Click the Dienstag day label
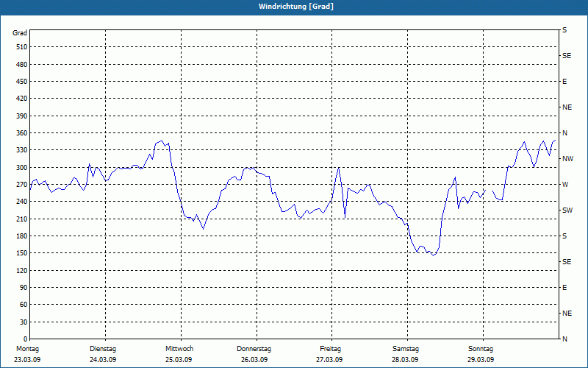Image resolution: width=588 pixels, height=368 pixels. [x=103, y=349]
